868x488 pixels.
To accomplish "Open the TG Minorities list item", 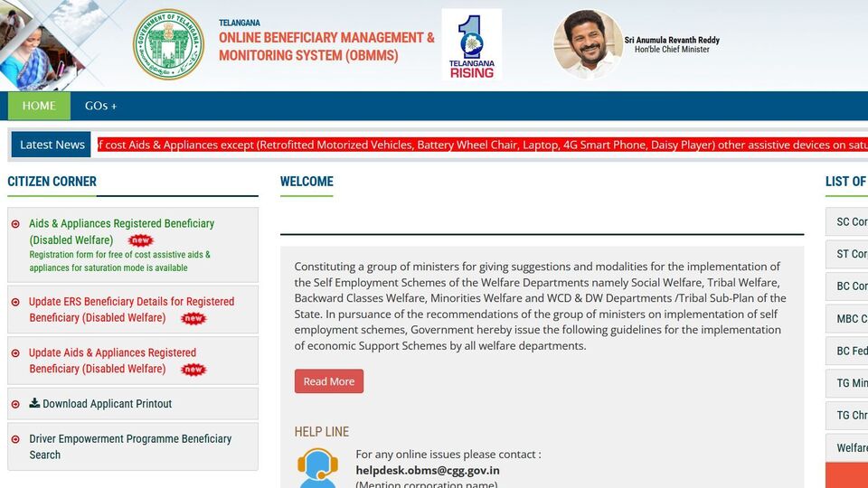I will (x=847, y=383).
